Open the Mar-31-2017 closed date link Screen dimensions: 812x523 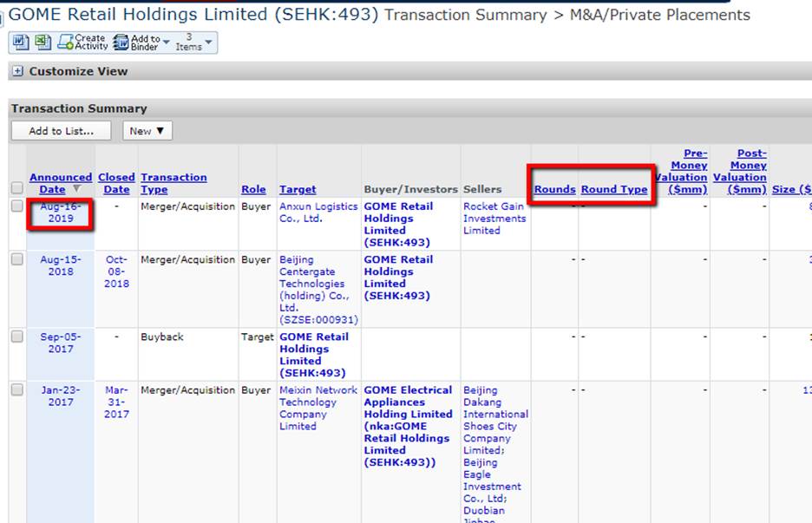[116, 402]
